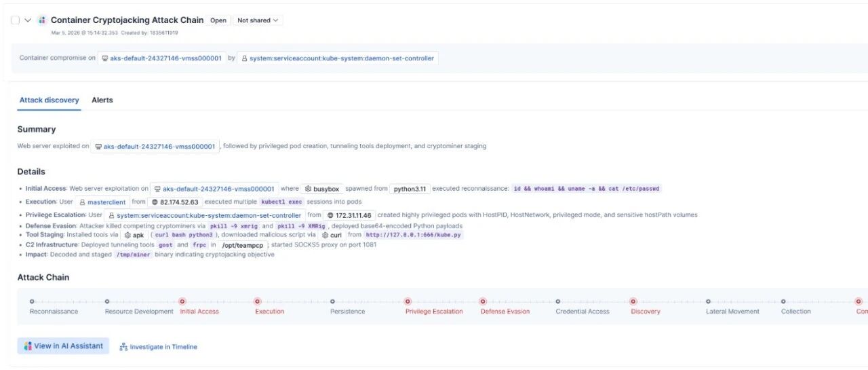
Task: Click the python3.11 process badge
Action: [x=410, y=189]
